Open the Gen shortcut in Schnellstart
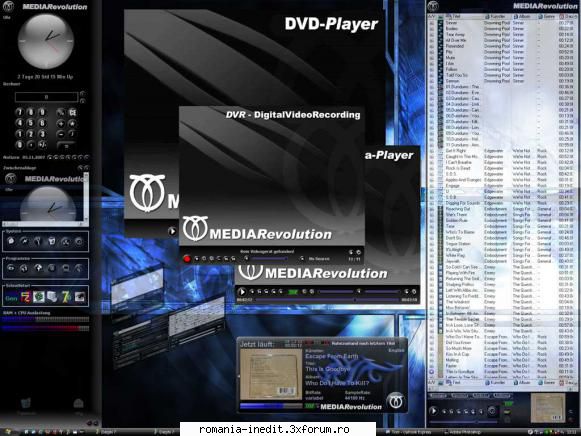 (11, 297)
